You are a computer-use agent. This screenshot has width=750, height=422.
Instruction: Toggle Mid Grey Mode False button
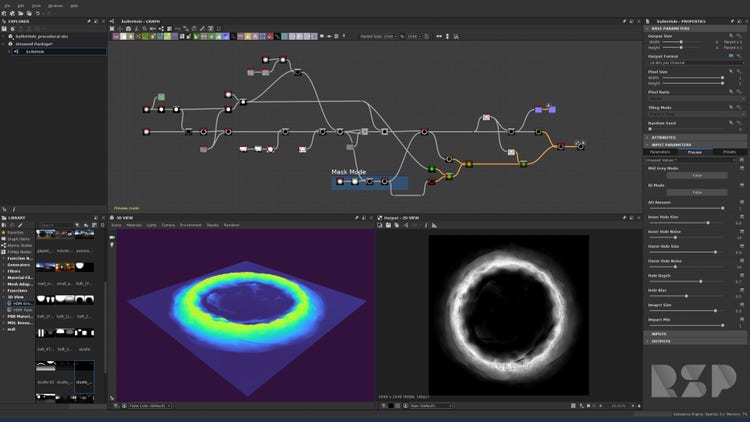pos(697,175)
